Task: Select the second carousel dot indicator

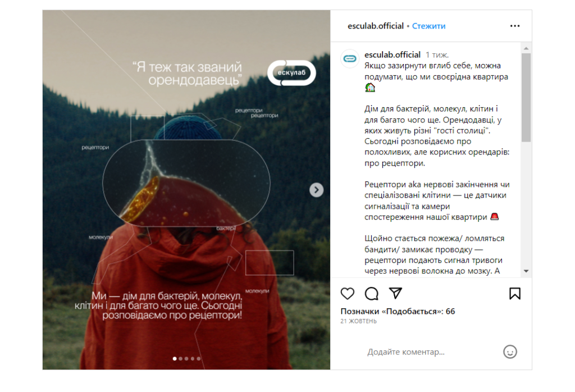Action: (180, 359)
